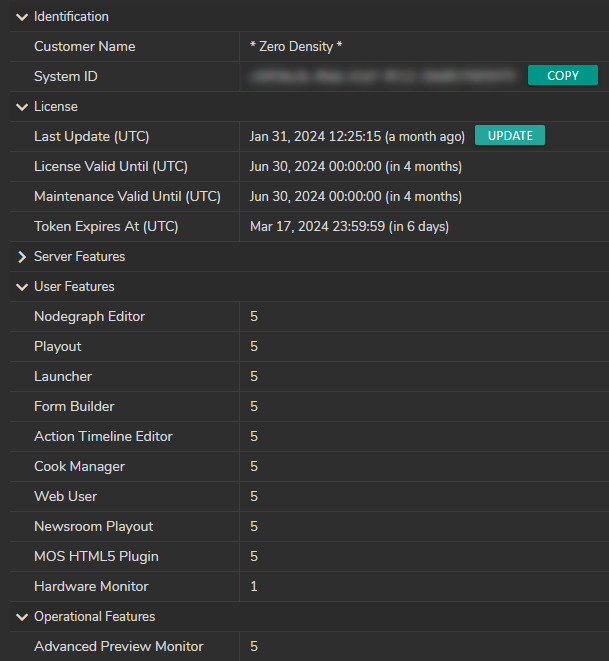Collapse the User Features section

point(22,287)
